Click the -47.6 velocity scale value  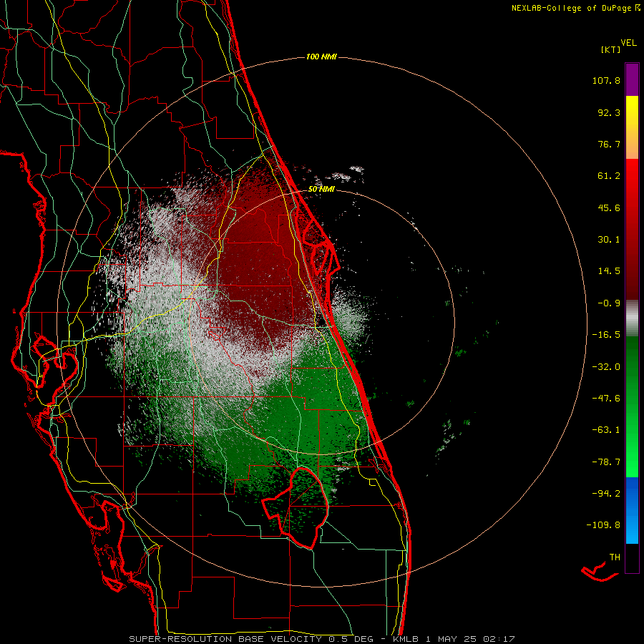click(x=606, y=399)
